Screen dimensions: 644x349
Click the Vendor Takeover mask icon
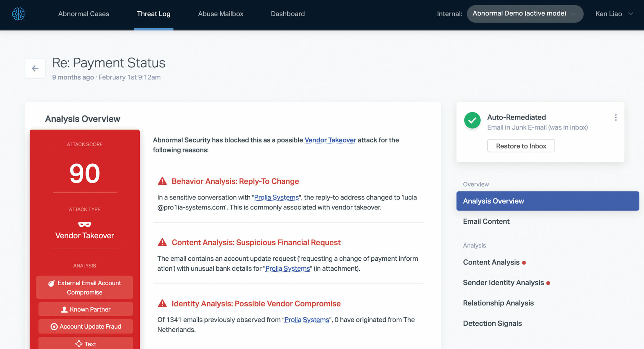coord(84,225)
